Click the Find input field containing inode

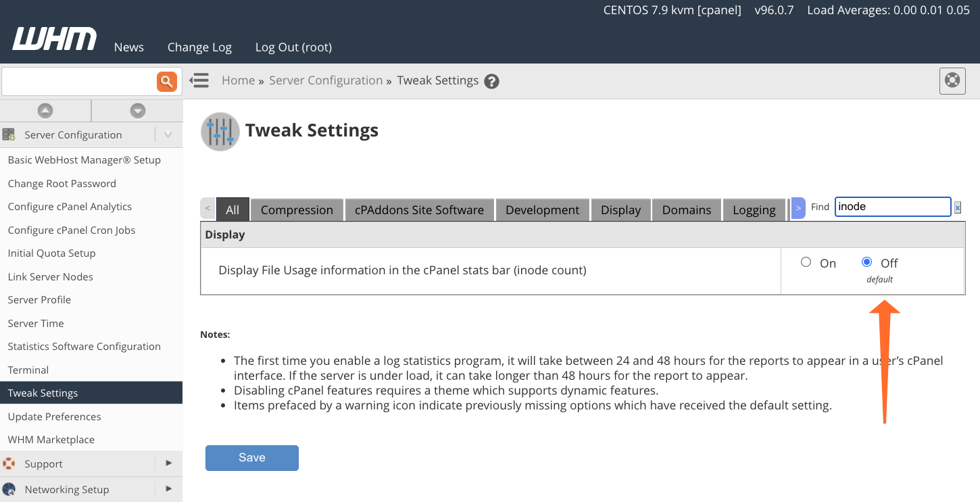point(892,207)
